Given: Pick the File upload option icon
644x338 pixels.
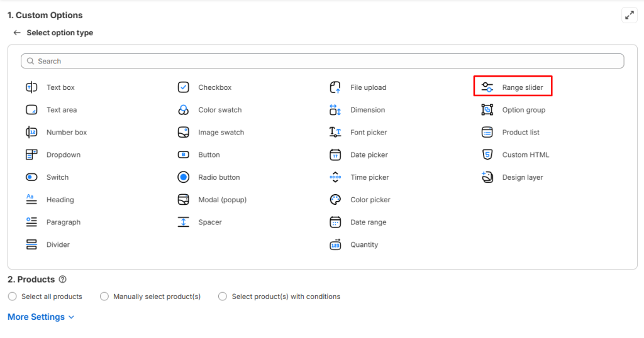Looking at the screenshot, I should [335, 87].
